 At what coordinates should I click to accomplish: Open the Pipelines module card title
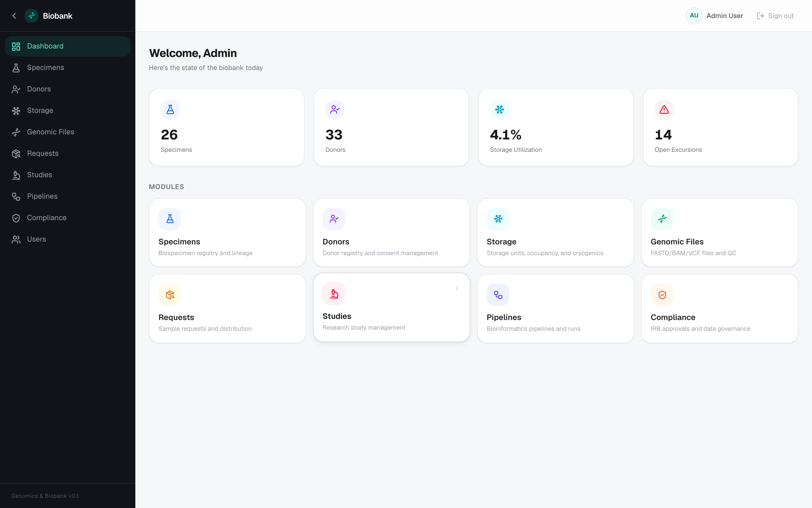click(504, 317)
